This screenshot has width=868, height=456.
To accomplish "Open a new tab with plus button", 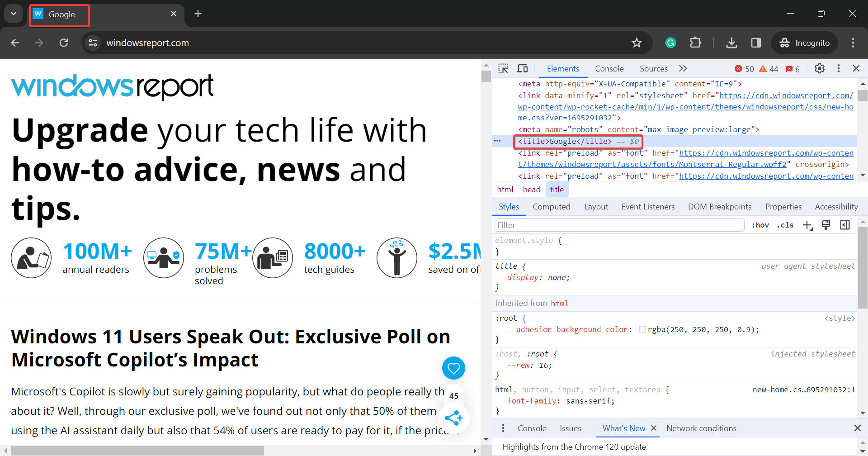I will point(198,14).
